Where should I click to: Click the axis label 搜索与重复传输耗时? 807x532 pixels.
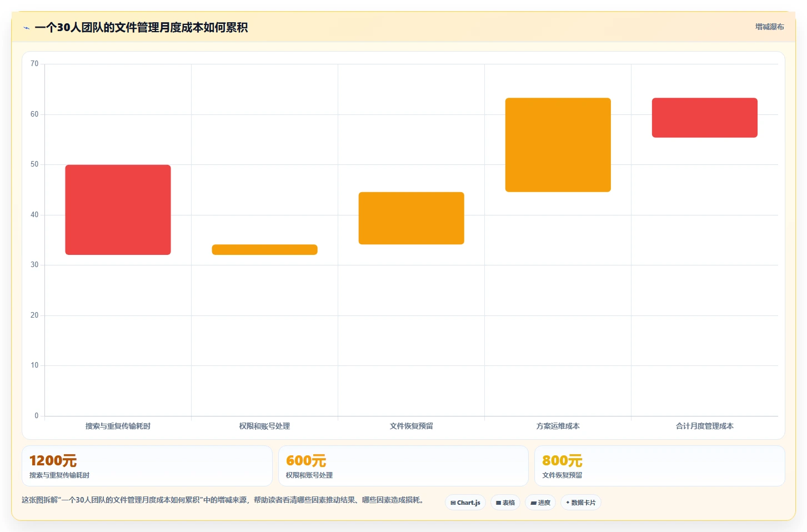(118, 426)
